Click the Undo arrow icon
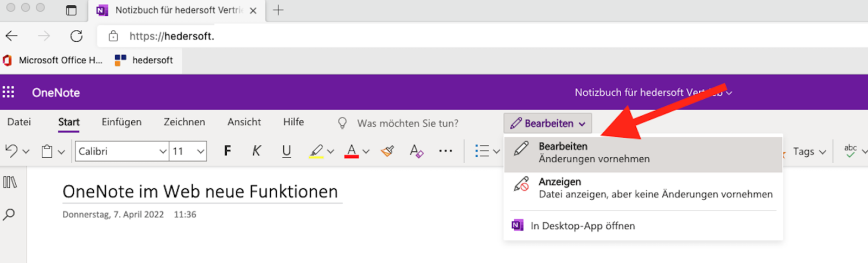868x263 pixels. click(x=11, y=151)
